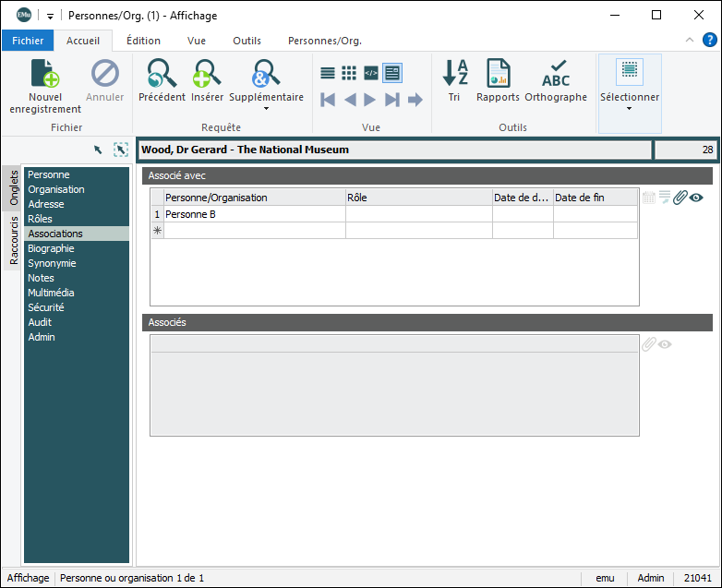Expand the Supplémentaire dropdown arrow
This screenshot has height=588, width=722.
tap(266, 109)
